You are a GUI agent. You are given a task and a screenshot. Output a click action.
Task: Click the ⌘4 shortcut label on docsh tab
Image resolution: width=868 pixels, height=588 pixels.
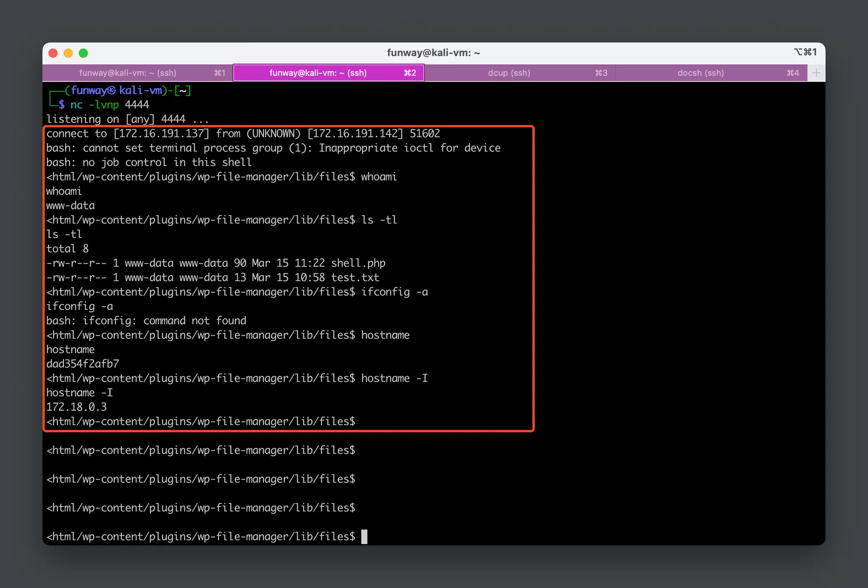click(x=793, y=73)
